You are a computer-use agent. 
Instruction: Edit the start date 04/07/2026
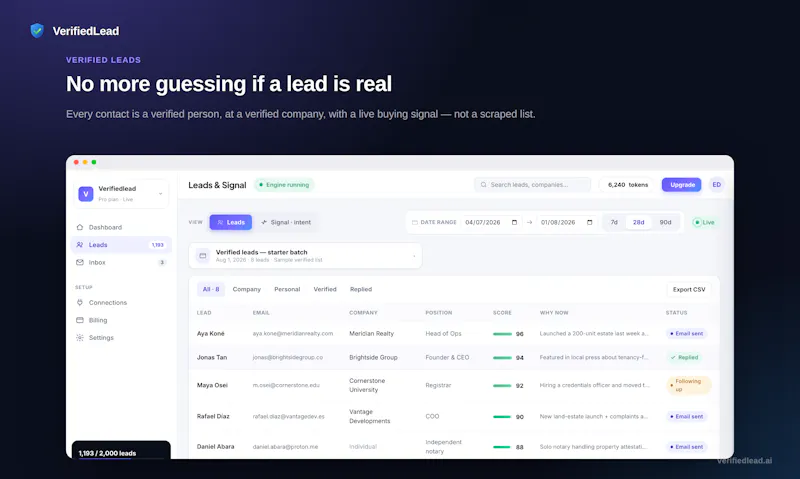(483, 222)
